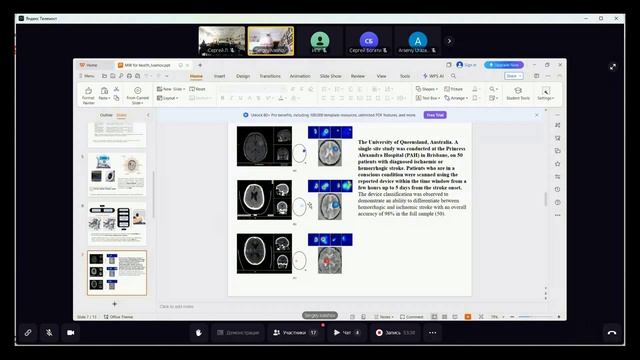Select the highlighted speaker video thumbnail

point(271,41)
